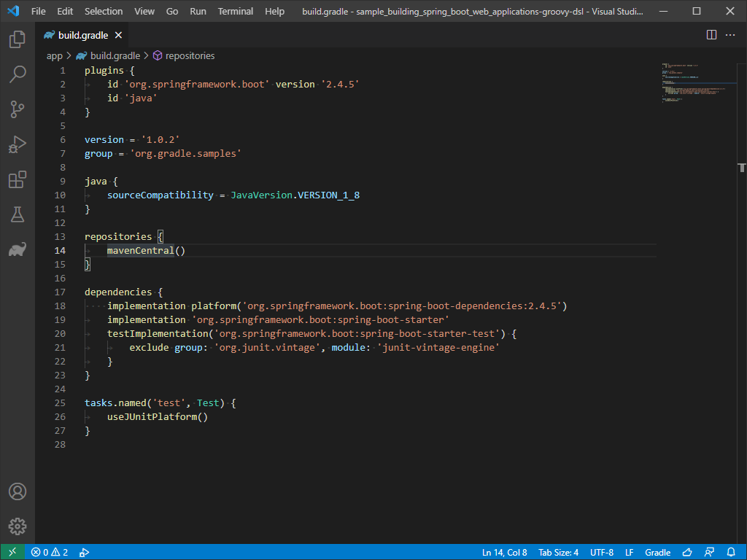Click UTF-8 encoding in status bar
This screenshot has height=560, width=747.
(x=602, y=553)
